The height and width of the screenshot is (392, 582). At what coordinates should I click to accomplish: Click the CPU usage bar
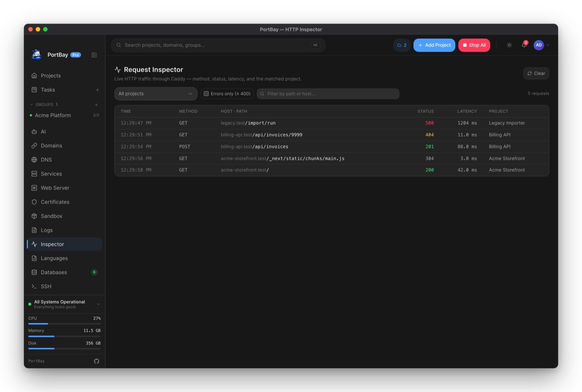coord(64,324)
